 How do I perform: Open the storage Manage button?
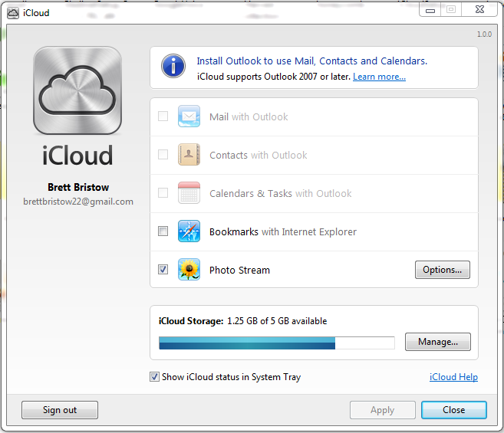[438, 342]
